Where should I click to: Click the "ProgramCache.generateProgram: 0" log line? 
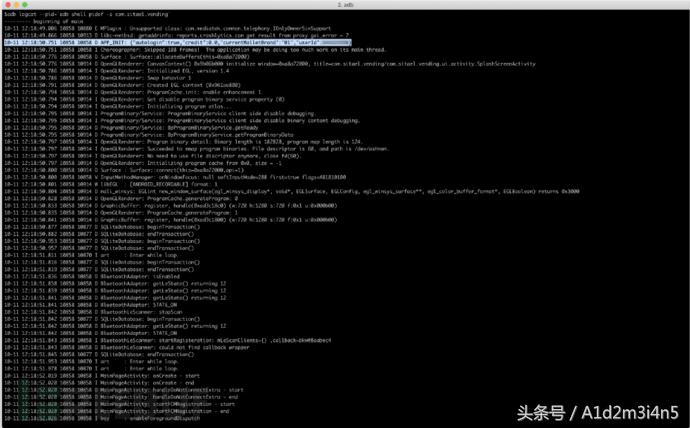[121, 198]
